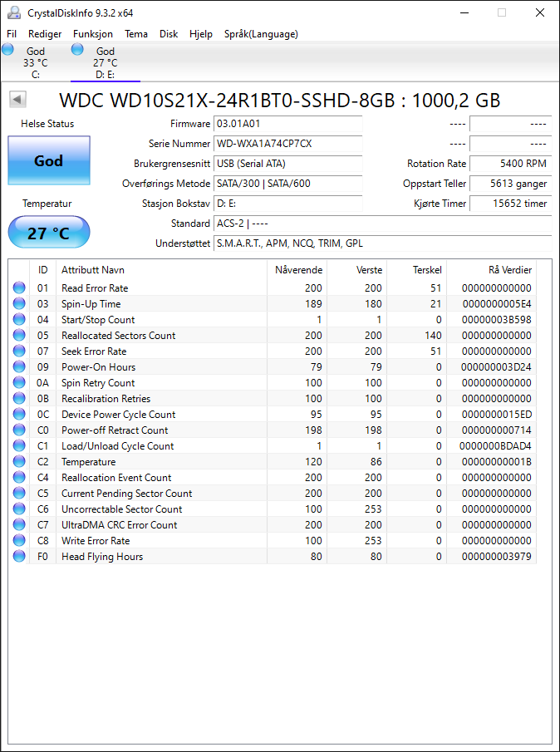Open the Tema menu

point(136,34)
